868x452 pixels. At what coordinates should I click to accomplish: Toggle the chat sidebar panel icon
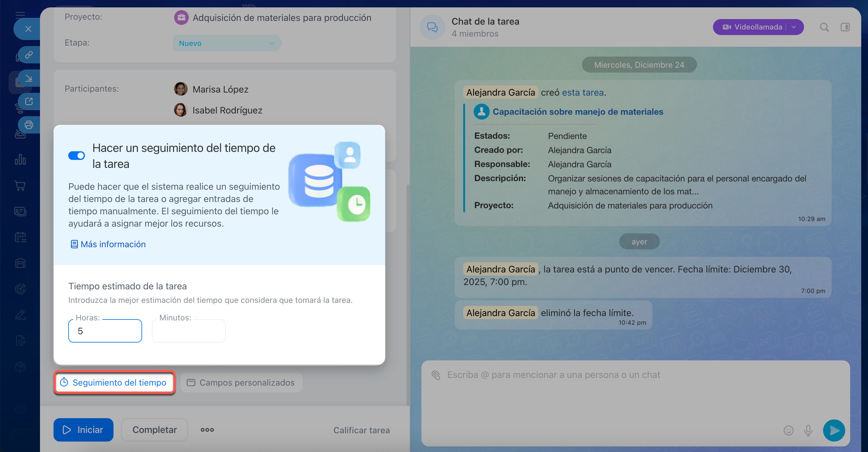(845, 27)
